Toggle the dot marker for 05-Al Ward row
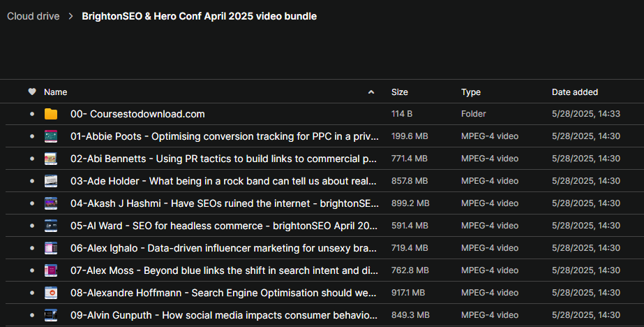644x327 pixels. tap(32, 226)
